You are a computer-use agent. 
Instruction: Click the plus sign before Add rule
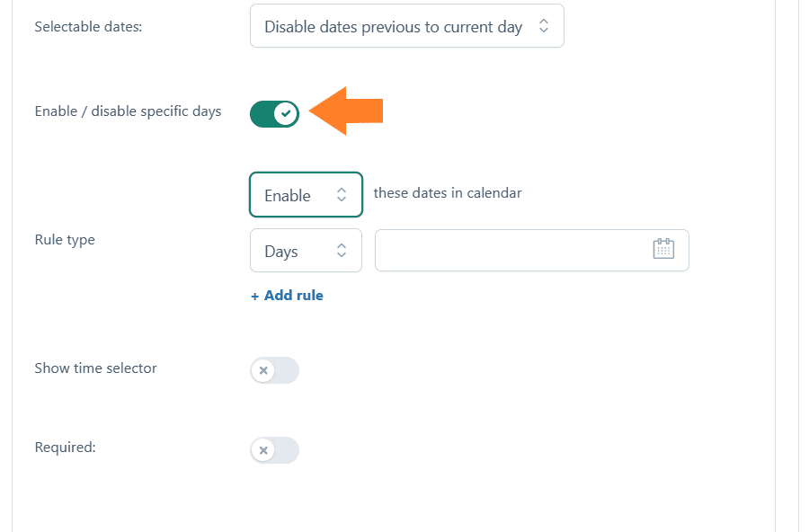coord(255,297)
